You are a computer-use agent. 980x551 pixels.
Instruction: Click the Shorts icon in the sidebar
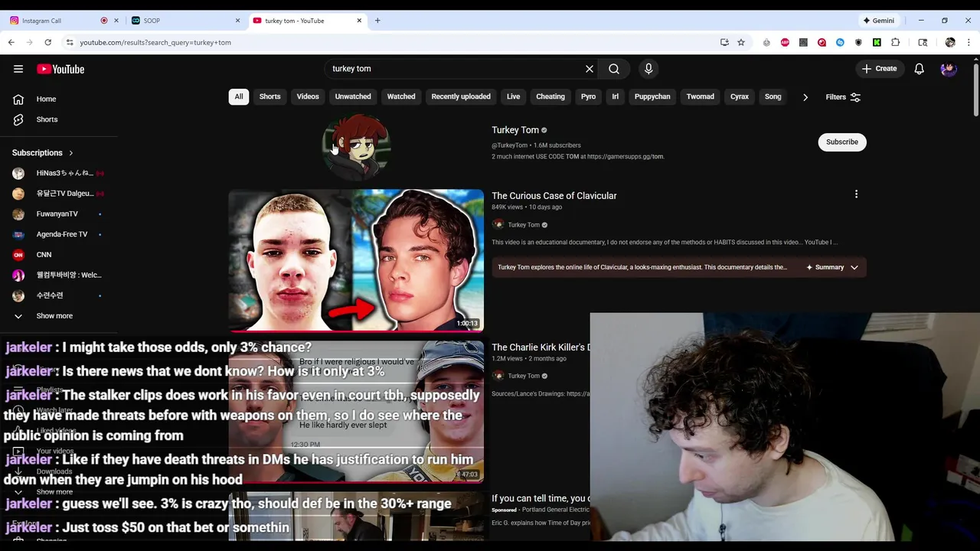tap(18, 119)
